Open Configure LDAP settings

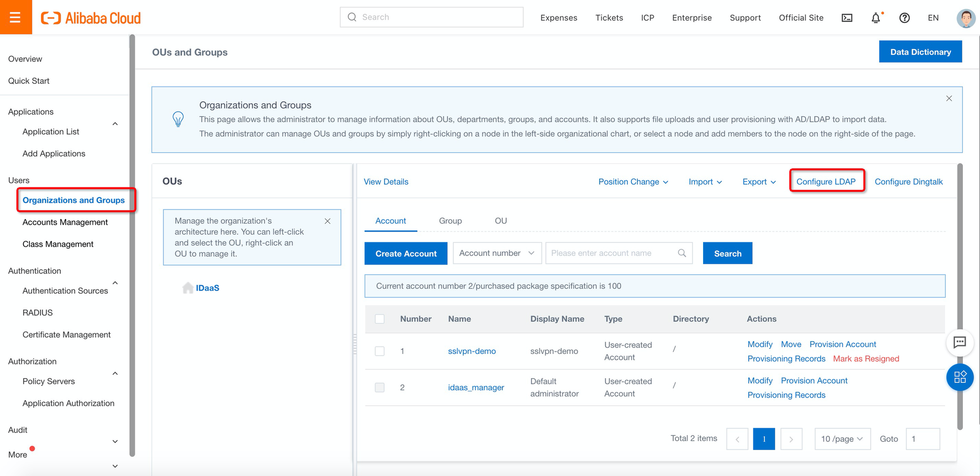pos(827,181)
